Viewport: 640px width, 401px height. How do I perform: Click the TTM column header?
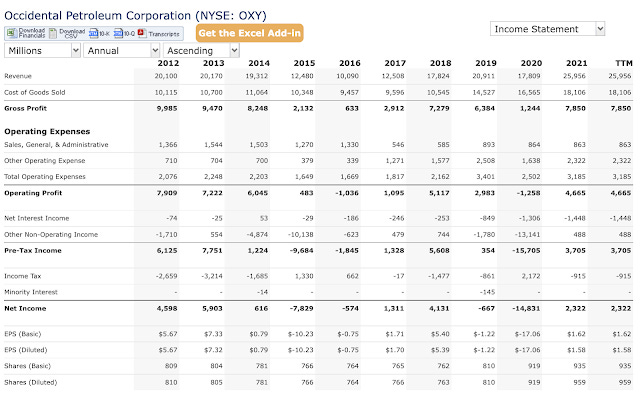click(x=624, y=63)
